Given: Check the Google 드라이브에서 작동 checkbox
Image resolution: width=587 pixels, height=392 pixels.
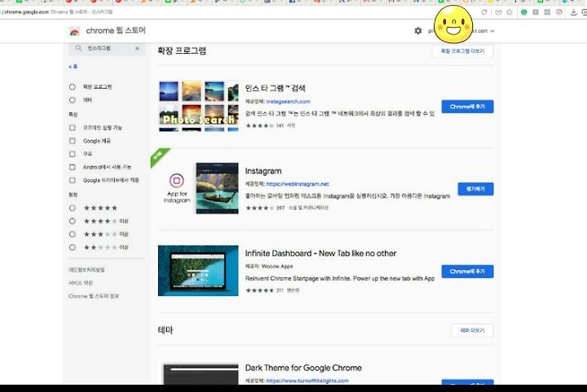Looking at the screenshot, I should click(x=73, y=180).
